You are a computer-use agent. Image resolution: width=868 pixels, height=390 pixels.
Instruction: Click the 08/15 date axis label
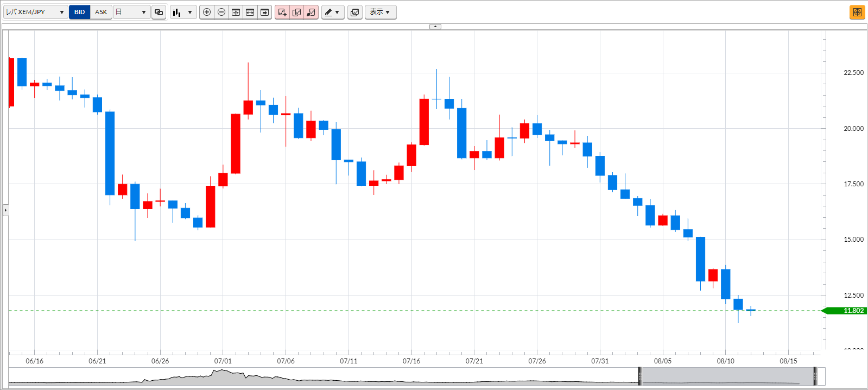pos(788,361)
